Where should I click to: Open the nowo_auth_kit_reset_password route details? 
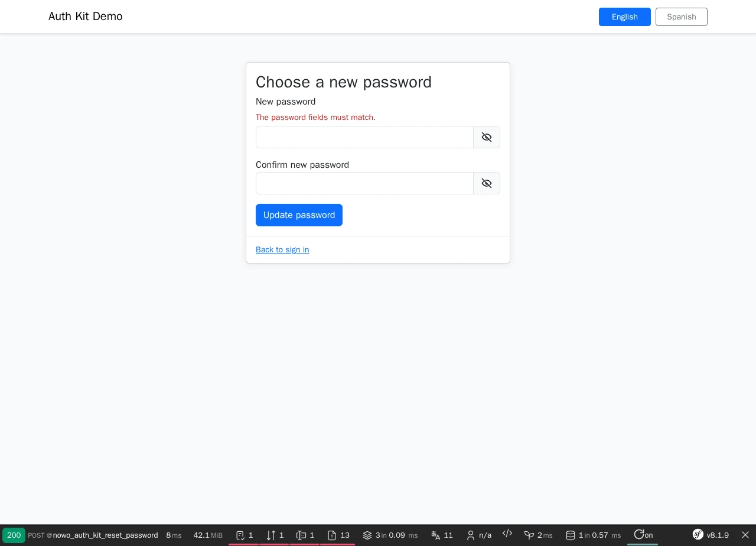(105, 535)
